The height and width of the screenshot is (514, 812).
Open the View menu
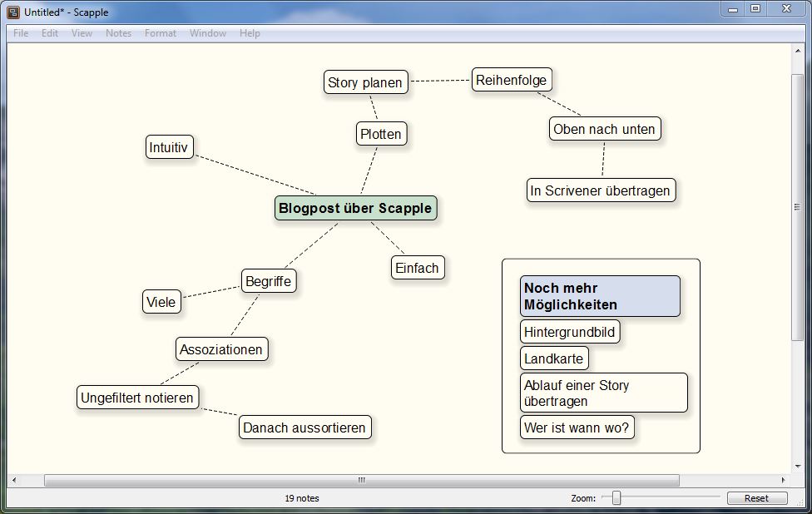click(82, 33)
